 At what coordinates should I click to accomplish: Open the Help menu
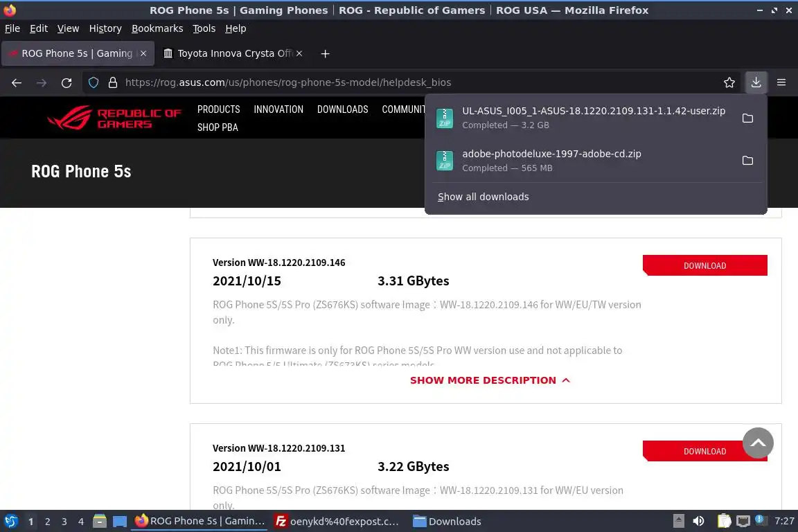236,28
